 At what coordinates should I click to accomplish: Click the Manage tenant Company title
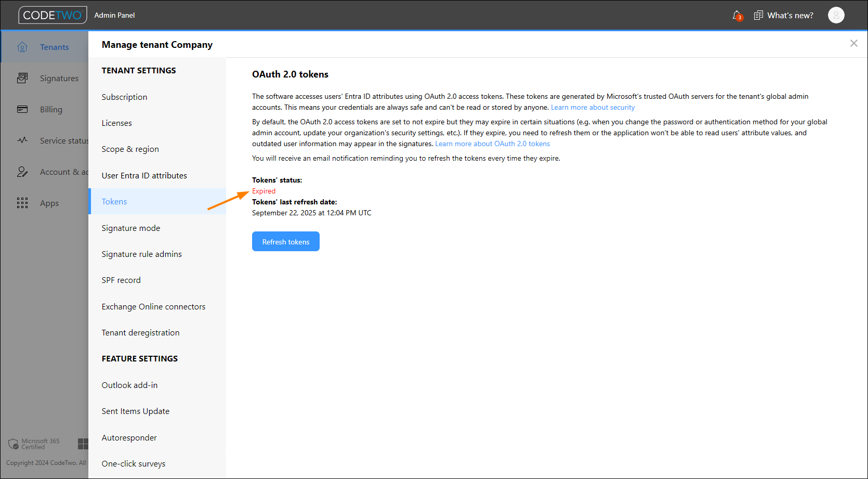157,44
